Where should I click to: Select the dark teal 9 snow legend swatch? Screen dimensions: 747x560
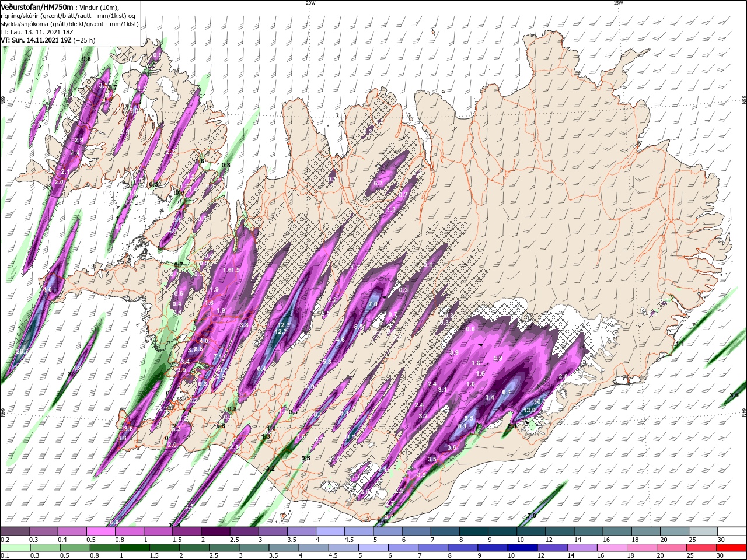pos(502,531)
